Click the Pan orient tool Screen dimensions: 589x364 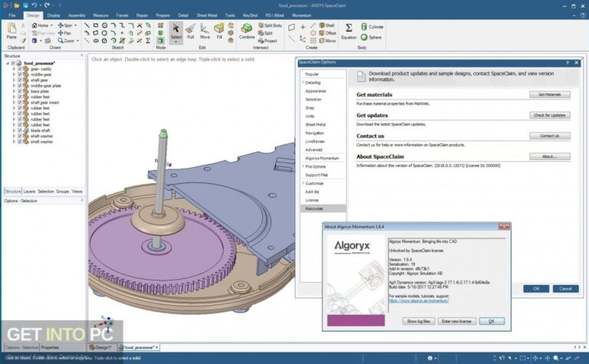[x=64, y=33]
